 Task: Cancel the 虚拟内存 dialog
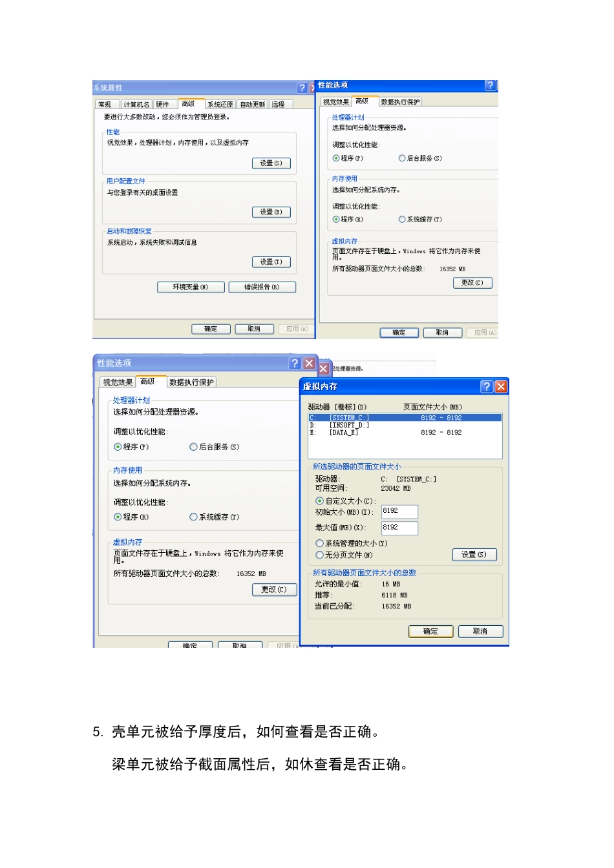pyautogui.click(x=480, y=632)
